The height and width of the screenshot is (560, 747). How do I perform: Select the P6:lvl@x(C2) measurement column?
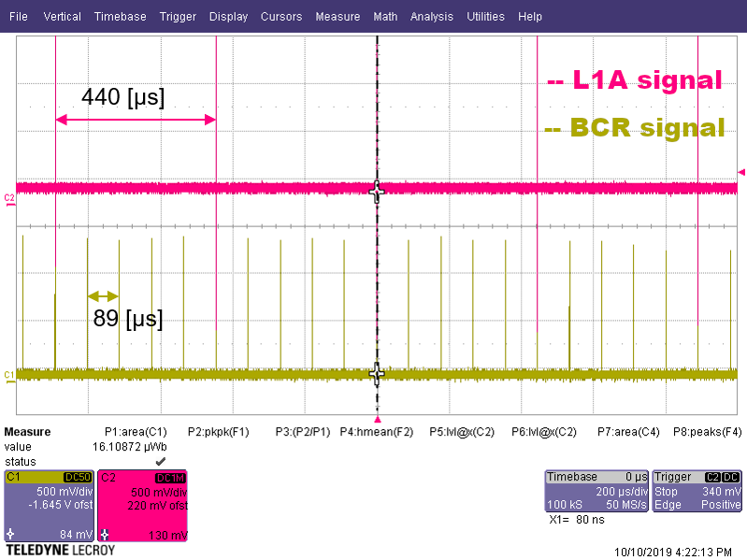(544, 432)
